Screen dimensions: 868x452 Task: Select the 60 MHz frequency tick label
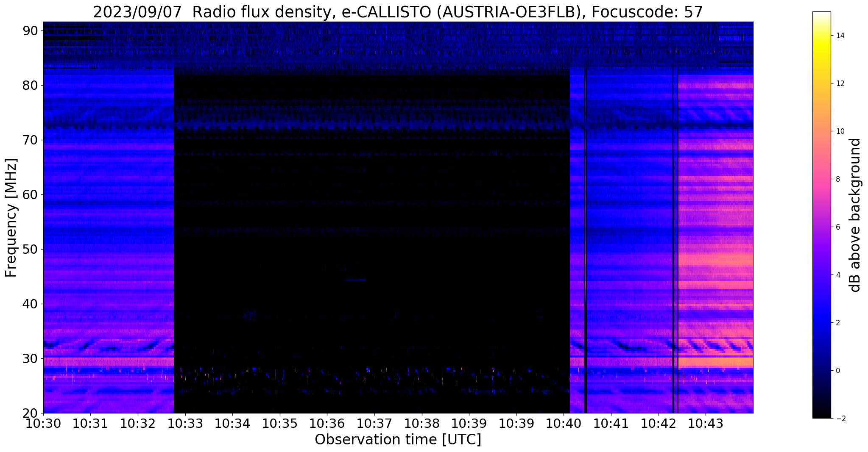click(31, 194)
